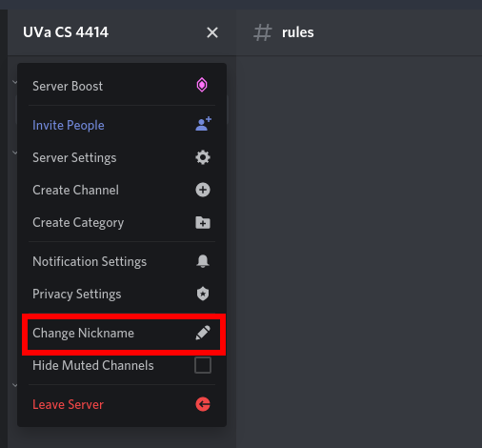Click the red Leave Server arrow icon
This screenshot has height=448, width=482.
(203, 404)
